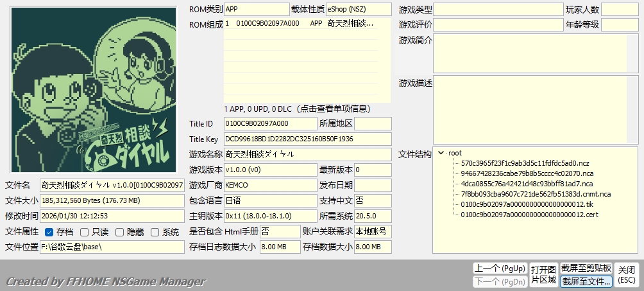Close the dialog with 关闭 (ESC)

[627, 275]
